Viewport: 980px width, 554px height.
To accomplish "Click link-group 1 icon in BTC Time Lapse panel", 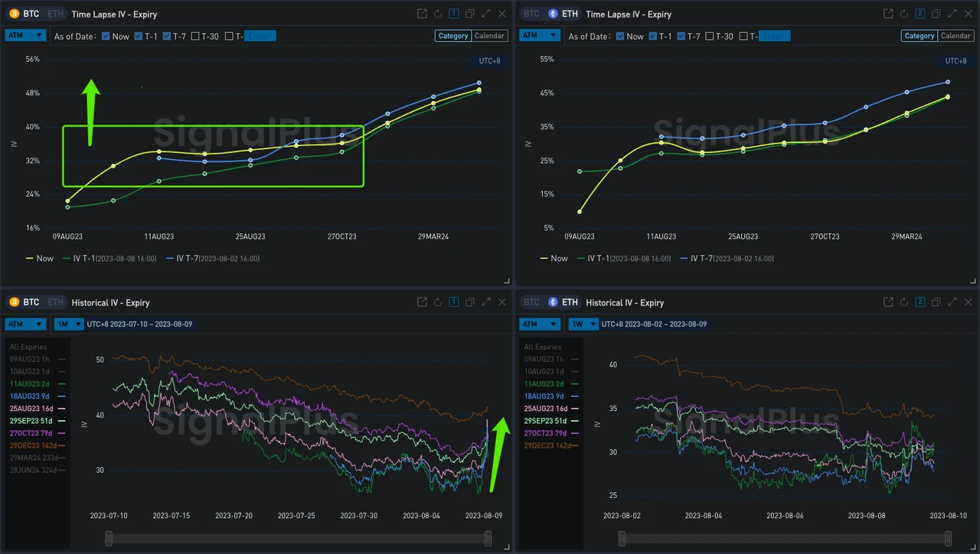I will 454,14.
